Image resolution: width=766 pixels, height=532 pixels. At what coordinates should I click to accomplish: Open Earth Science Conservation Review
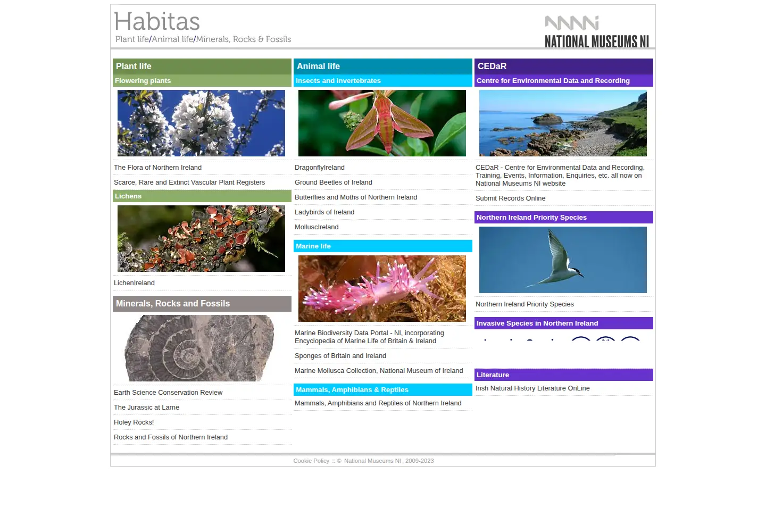(x=168, y=393)
